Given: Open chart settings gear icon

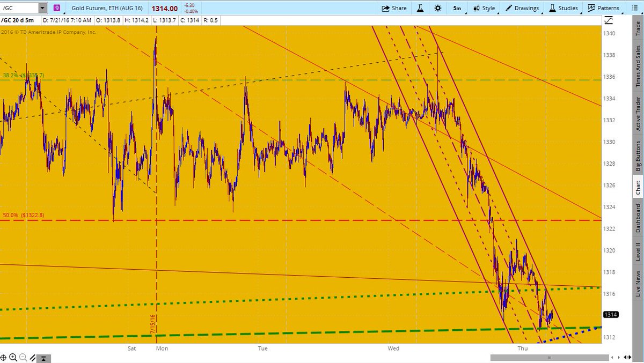Looking at the screenshot, I should (x=438, y=8).
